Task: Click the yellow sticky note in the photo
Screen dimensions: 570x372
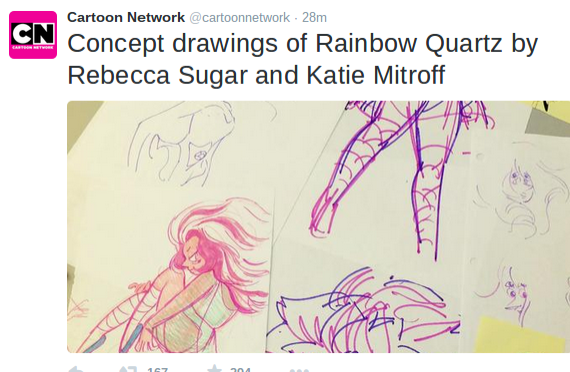Action: [520, 335]
